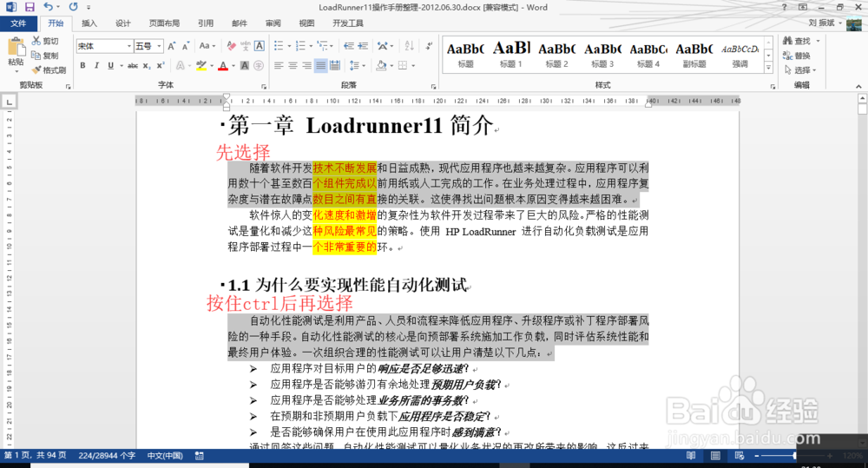Increase paragraph indent
The image size is (868, 468).
click(363, 46)
